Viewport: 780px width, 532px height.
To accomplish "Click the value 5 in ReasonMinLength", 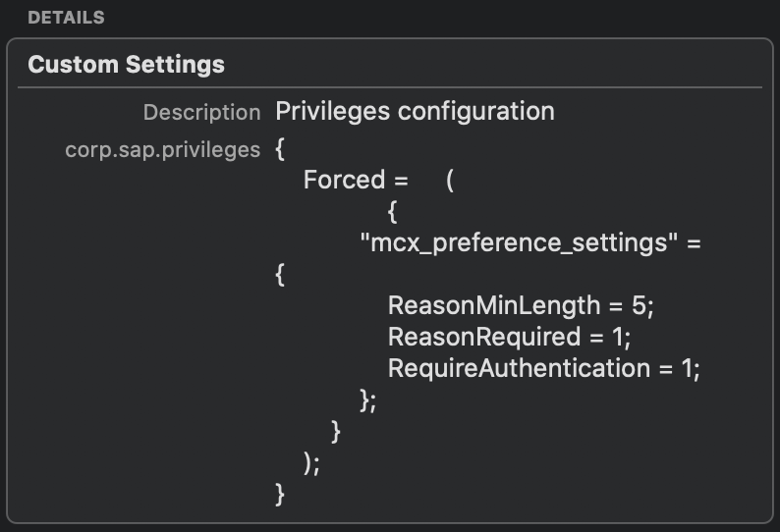I will coord(639,305).
